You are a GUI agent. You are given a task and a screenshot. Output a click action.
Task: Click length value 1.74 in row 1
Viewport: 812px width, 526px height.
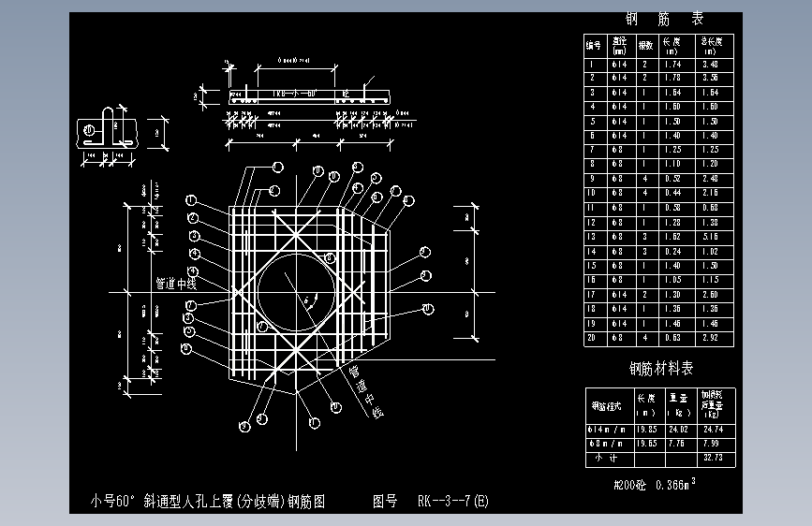(672, 65)
